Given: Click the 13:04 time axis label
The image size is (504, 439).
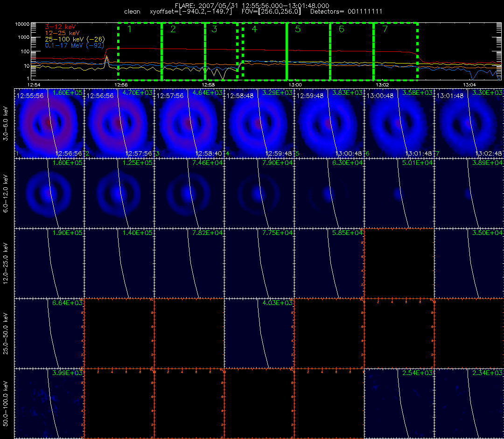Looking at the screenshot, I should point(469,85).
